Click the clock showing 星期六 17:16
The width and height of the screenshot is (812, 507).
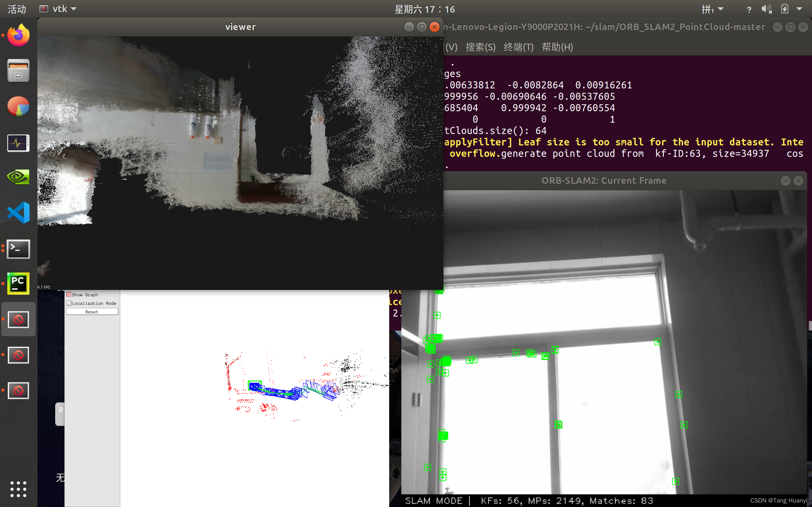pyautogui.click(x=424, y=9)
